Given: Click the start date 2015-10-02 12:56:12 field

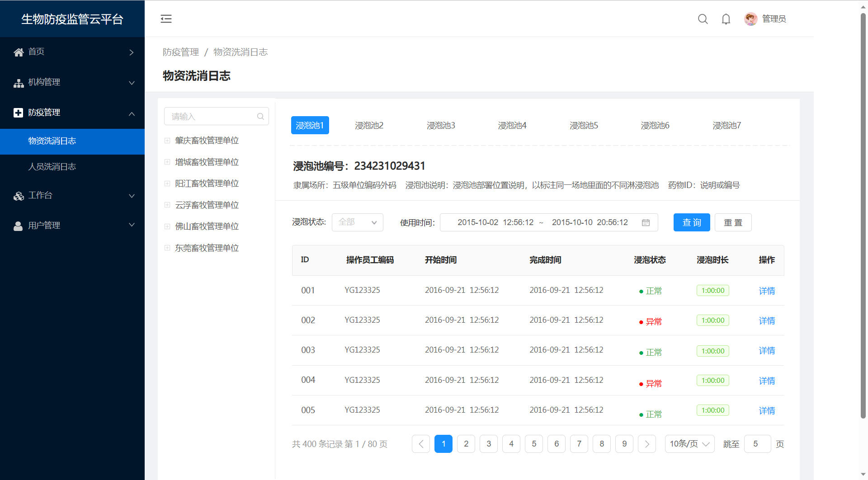Looking at the screenshot, I should [495, 222].
